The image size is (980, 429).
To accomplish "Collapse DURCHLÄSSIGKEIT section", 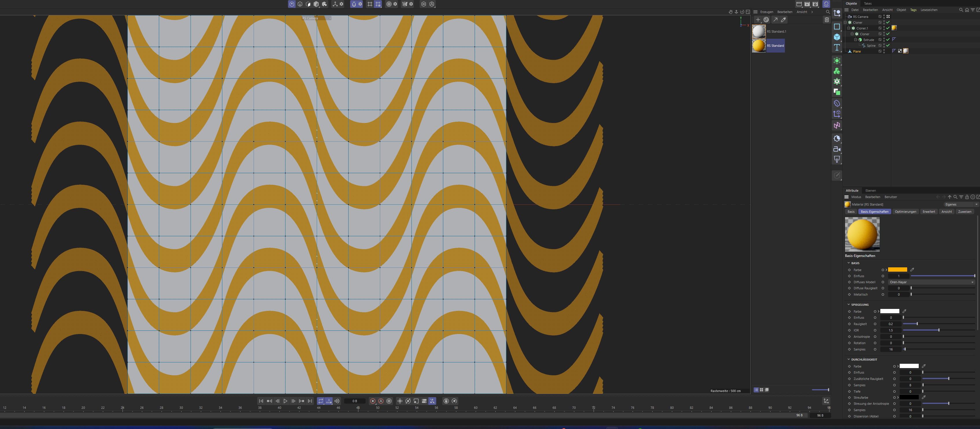I will coord(849,359).
